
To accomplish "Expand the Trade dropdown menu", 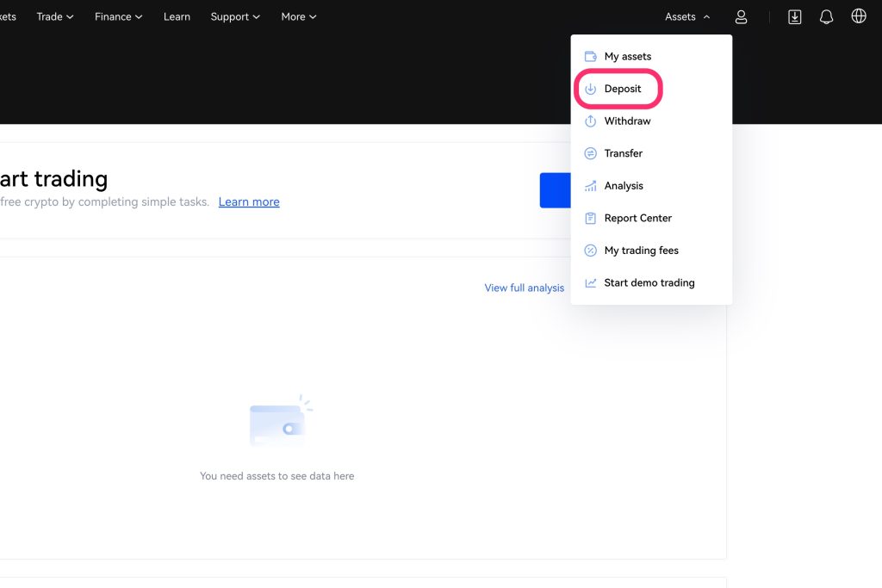I will pos(55,16).
